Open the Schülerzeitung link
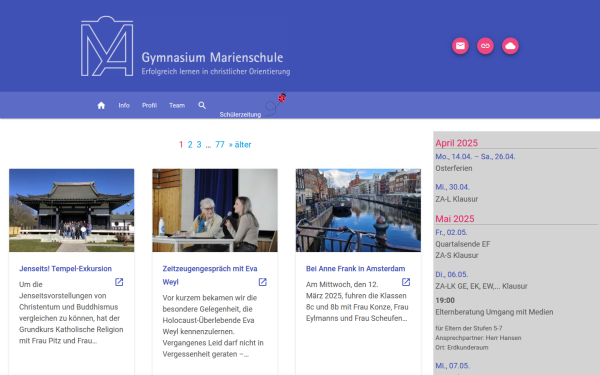 (x=240, y=114)
